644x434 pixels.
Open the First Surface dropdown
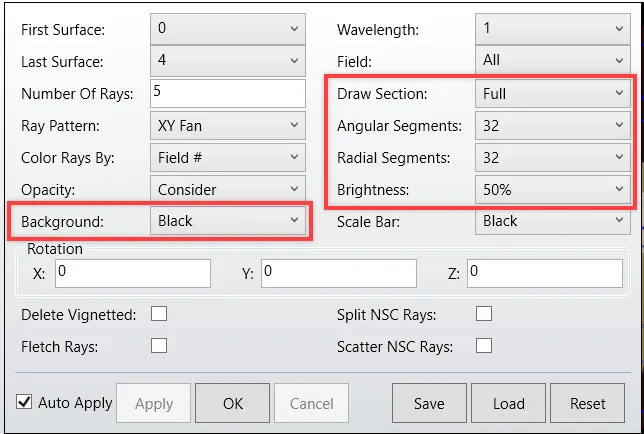(227, 30)
